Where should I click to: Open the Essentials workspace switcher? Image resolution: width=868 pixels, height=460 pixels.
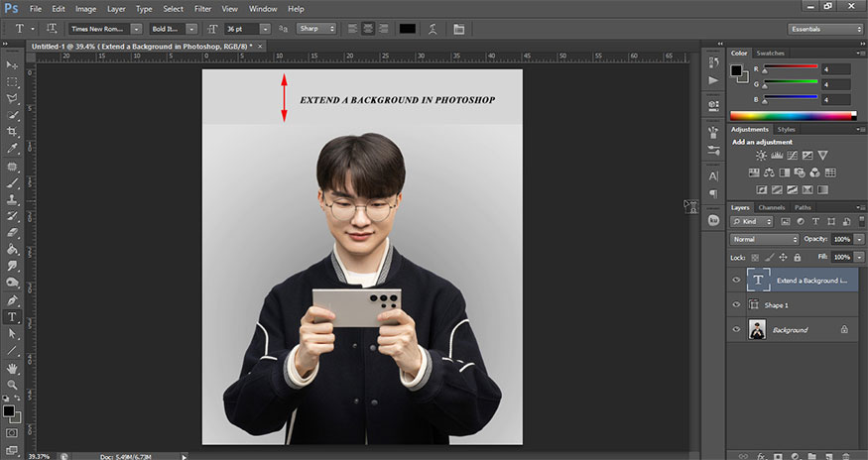[825, 29]
